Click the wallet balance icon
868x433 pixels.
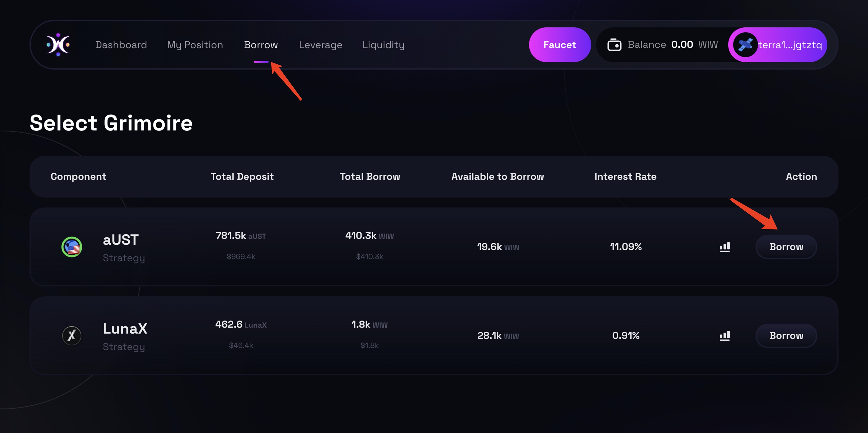click(x=614, y=44)
